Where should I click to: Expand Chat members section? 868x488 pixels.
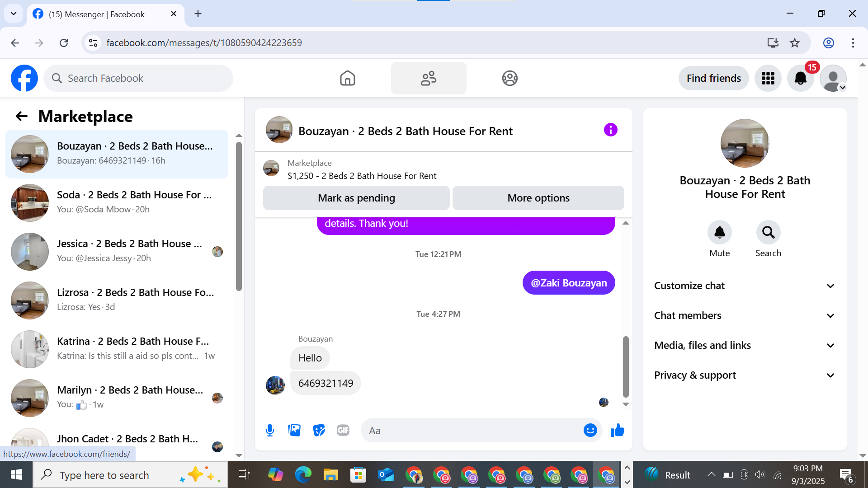(x=745, y=315)
